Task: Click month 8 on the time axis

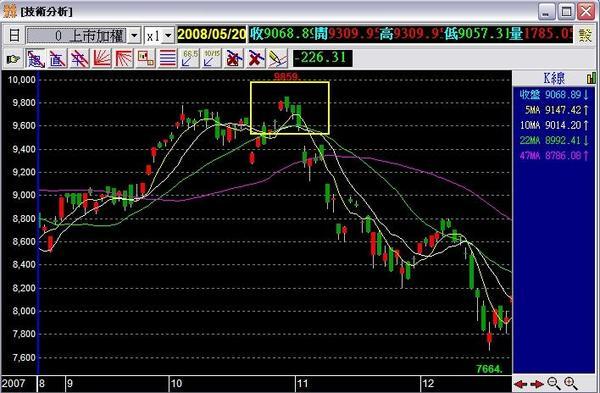Action: (x=42, y=383)
